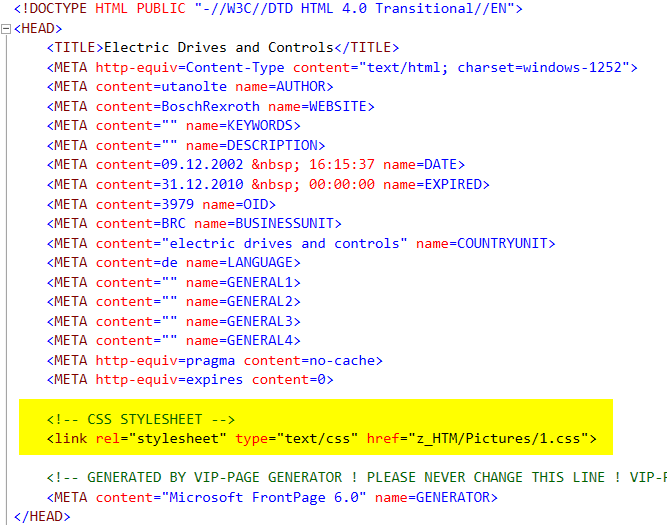Click the LANGUAGE meta tag line
Viewport: 667px width, 525px height.
coord(172,262)
